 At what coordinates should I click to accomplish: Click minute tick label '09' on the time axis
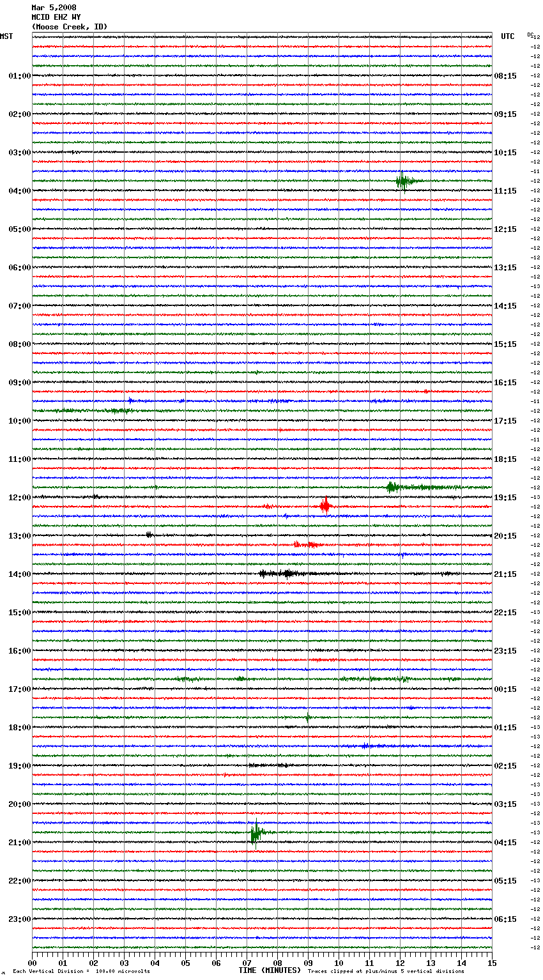coord(309,963)
